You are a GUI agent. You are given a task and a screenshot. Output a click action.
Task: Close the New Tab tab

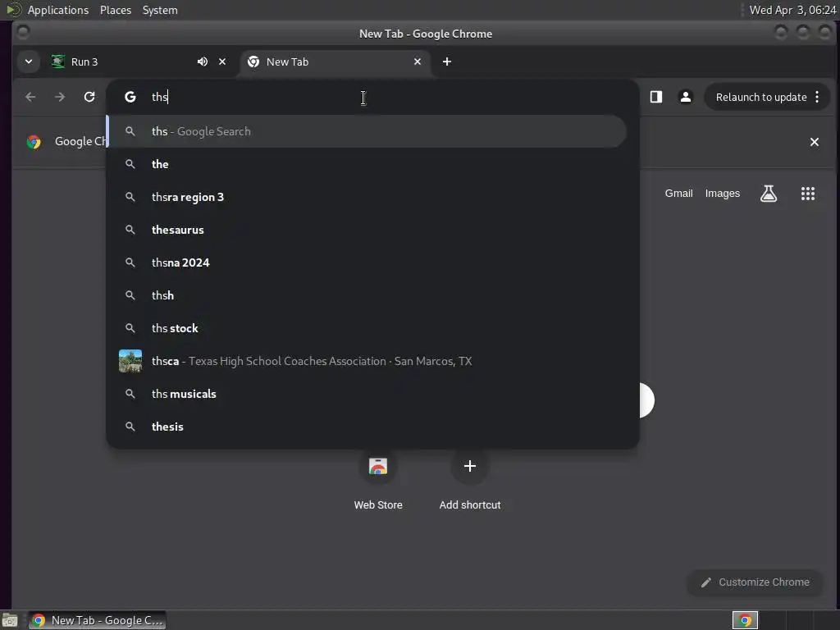pyautogui.click(x=418, y=62)
